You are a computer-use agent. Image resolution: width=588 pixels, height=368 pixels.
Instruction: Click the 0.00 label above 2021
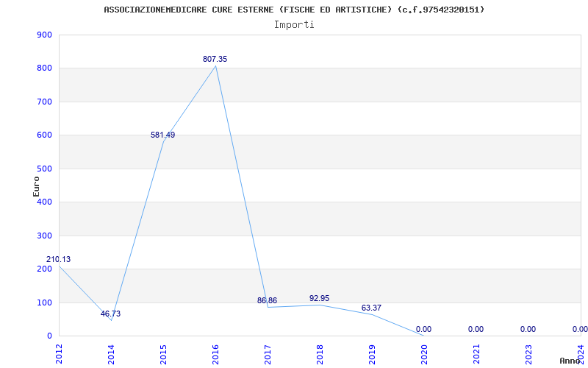point(476,329)
